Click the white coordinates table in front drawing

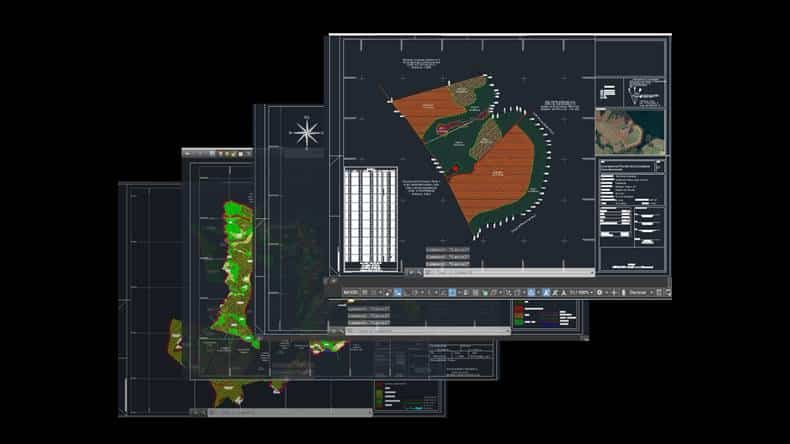pos(371,218)
